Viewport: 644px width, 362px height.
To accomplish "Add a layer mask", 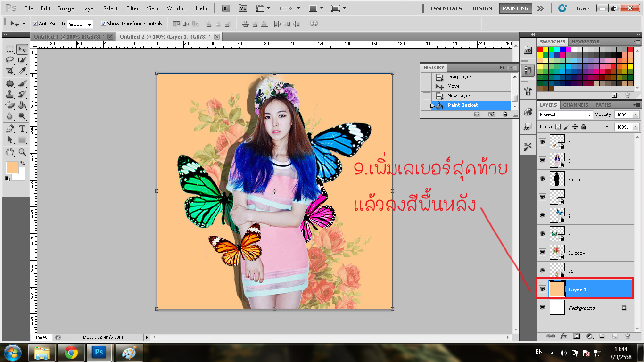I will [577, 336].
